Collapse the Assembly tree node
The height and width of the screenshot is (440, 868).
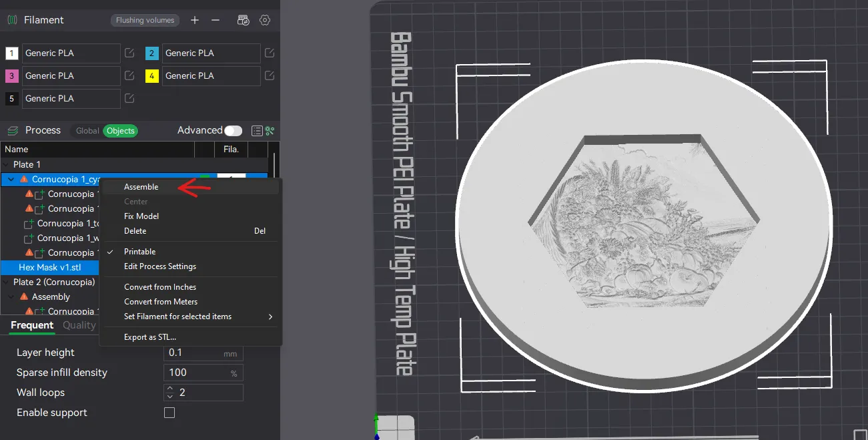(x=11, y=297)
